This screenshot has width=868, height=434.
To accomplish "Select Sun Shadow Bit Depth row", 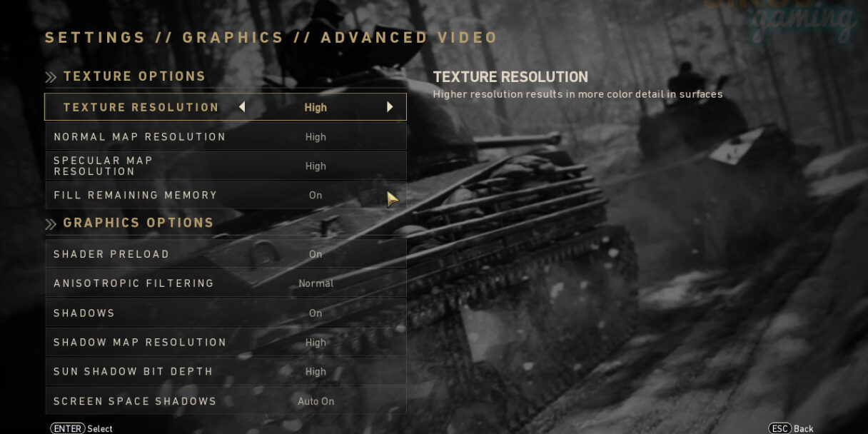I will tap(226, 372).
